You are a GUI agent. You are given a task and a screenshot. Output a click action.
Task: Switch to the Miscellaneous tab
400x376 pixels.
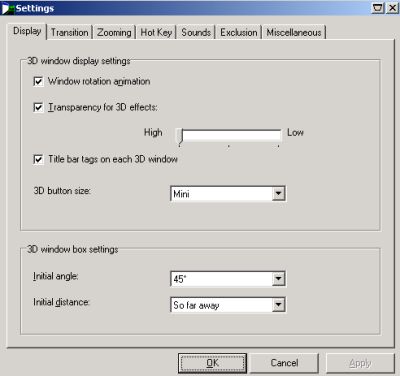(x=294, y=32)
